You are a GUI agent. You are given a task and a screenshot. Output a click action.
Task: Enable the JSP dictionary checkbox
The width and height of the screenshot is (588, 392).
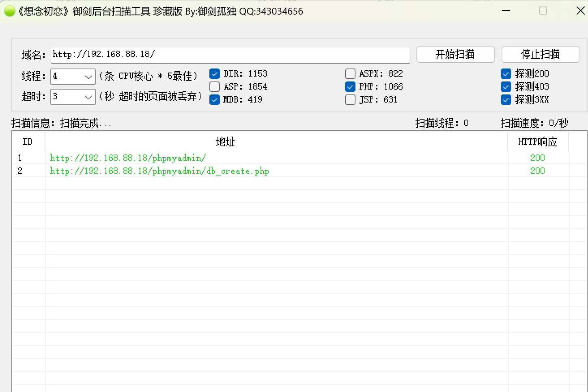coord(350,100)
